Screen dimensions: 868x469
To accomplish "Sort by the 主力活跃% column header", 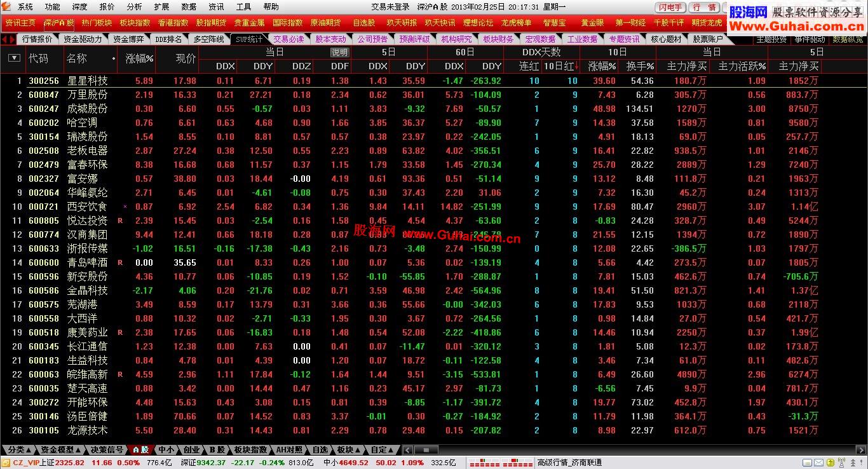I will pyautogui.click(x=742, y=66).
